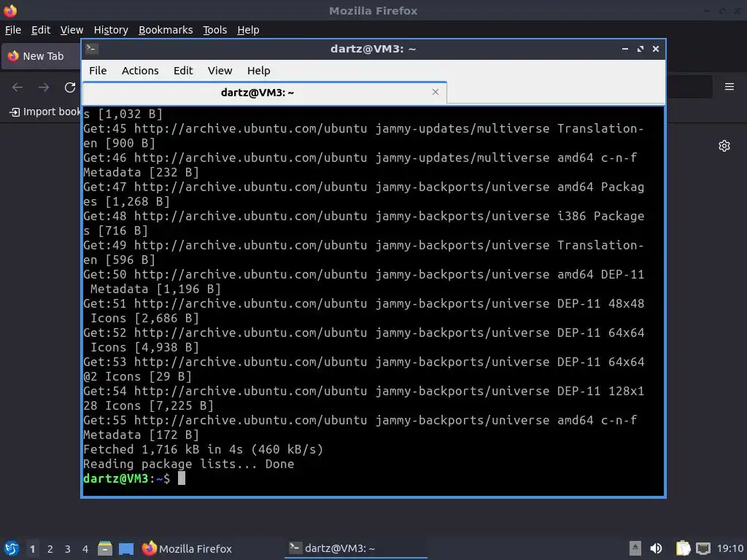Open new tab settings gear in Firefox
The image size is (747, 560).
pos(724,146)
